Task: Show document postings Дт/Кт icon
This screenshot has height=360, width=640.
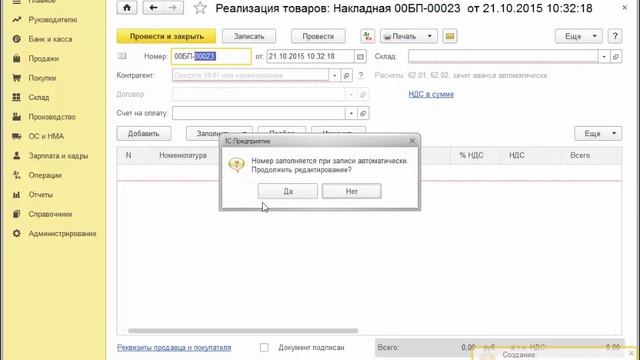Action: [x=367, y=36]
